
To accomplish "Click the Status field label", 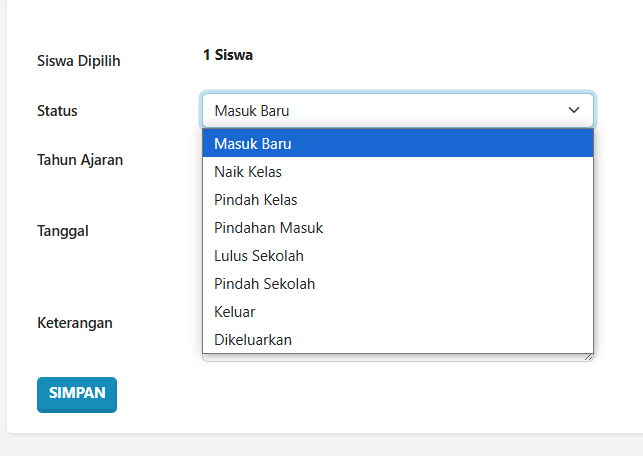I will tap(57, 110).
